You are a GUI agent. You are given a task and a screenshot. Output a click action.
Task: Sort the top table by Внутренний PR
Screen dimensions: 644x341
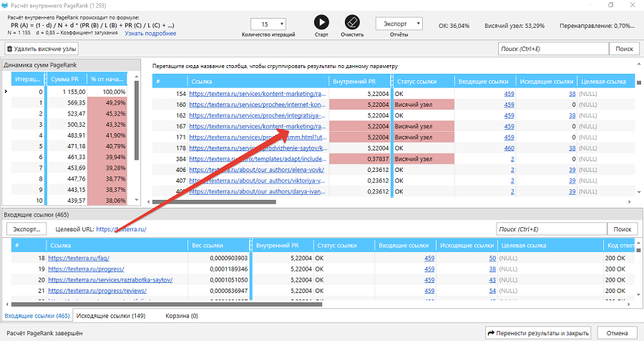[359, 82]
